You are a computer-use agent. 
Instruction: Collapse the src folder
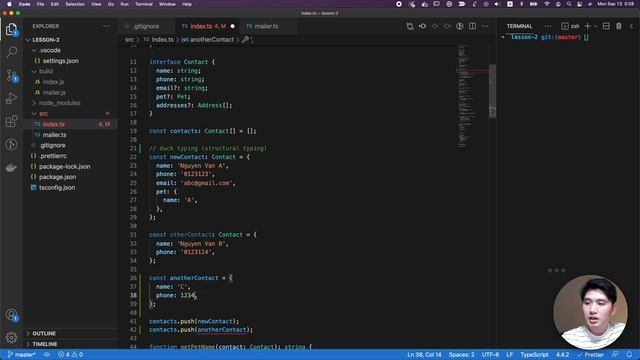pyautogui.click(x=43, y=113)
